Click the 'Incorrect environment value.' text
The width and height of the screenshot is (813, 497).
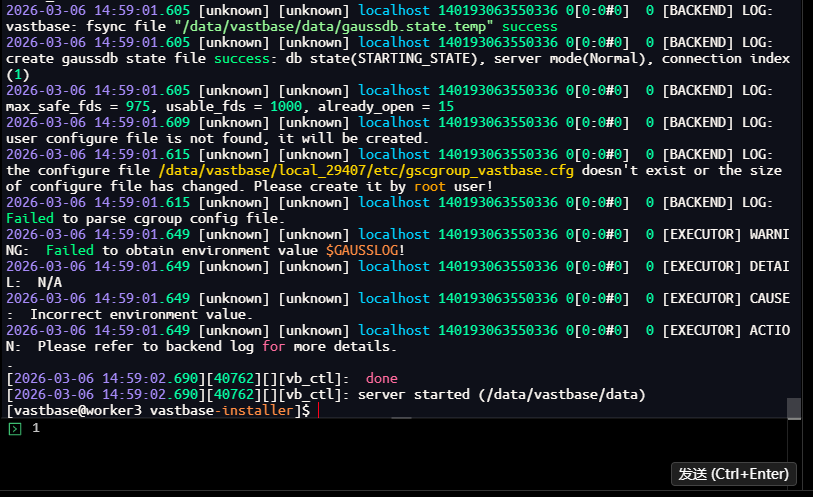pos(141,314)
